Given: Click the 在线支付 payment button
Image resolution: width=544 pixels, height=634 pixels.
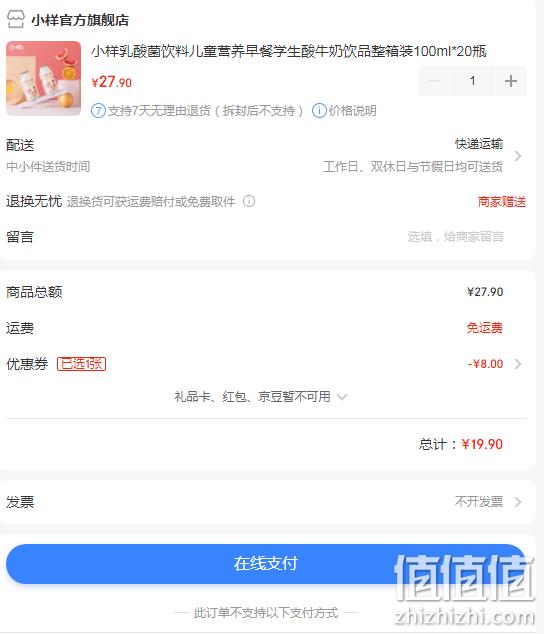Looking at the screenshot, I should (265, 564).
